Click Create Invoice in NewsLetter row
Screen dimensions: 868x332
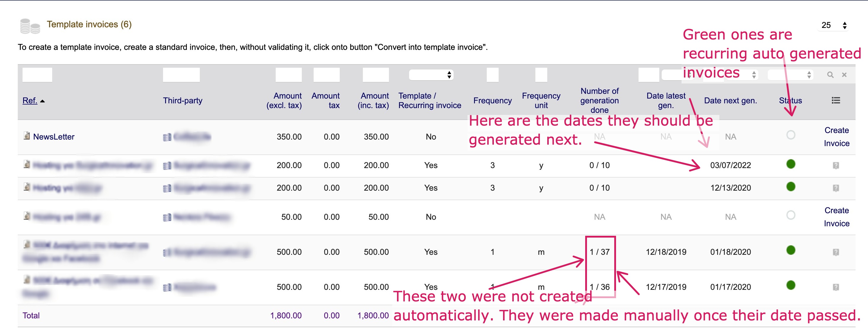click(836, 137)
